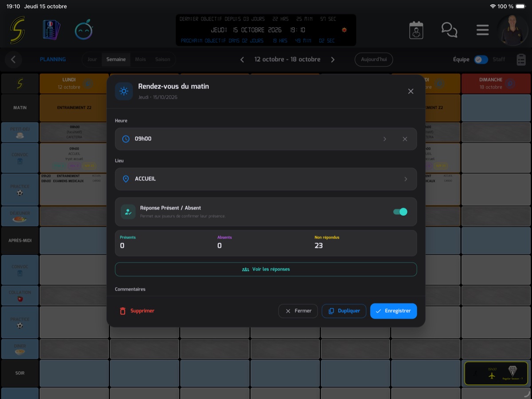Click the countdown objective clock display

pos(266,30)
